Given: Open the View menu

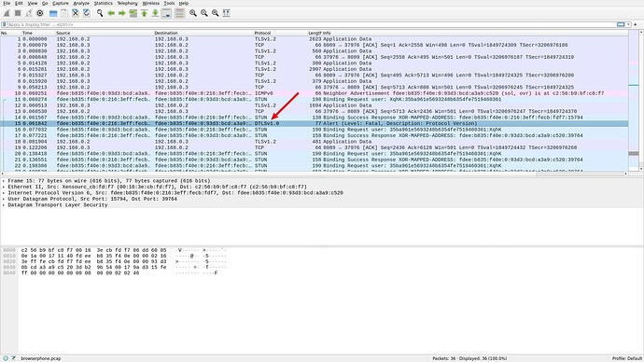Looking at the screenshot, I should coord(33,4).
